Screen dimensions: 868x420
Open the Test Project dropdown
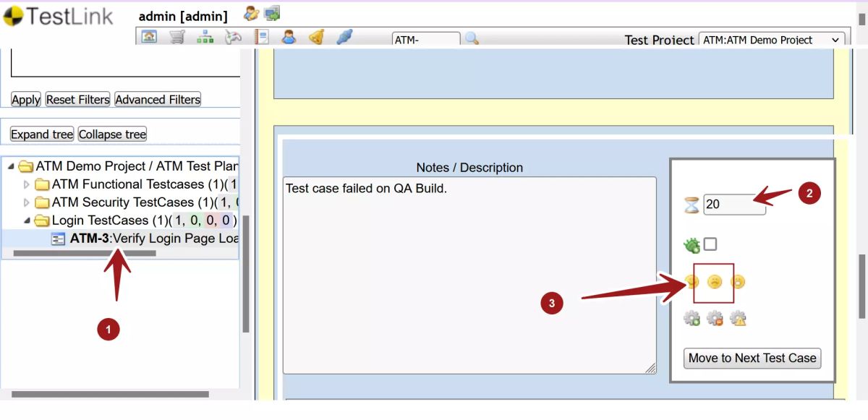tap(772, 40)
